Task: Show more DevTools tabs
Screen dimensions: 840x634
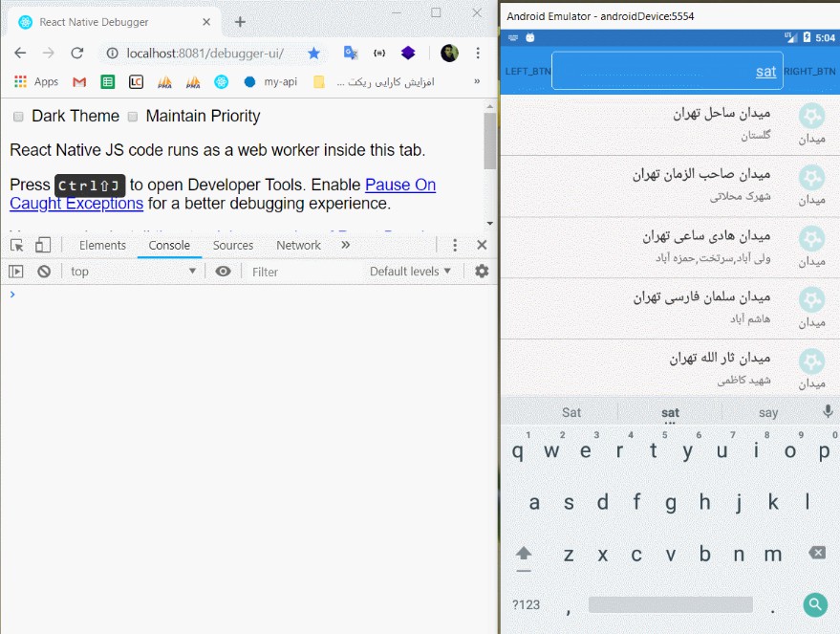Action: 346,245
